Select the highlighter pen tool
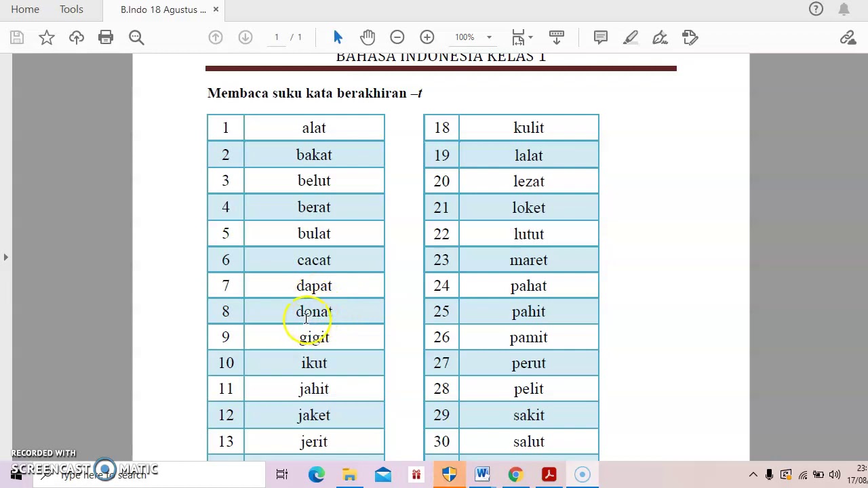 [631, 37]
